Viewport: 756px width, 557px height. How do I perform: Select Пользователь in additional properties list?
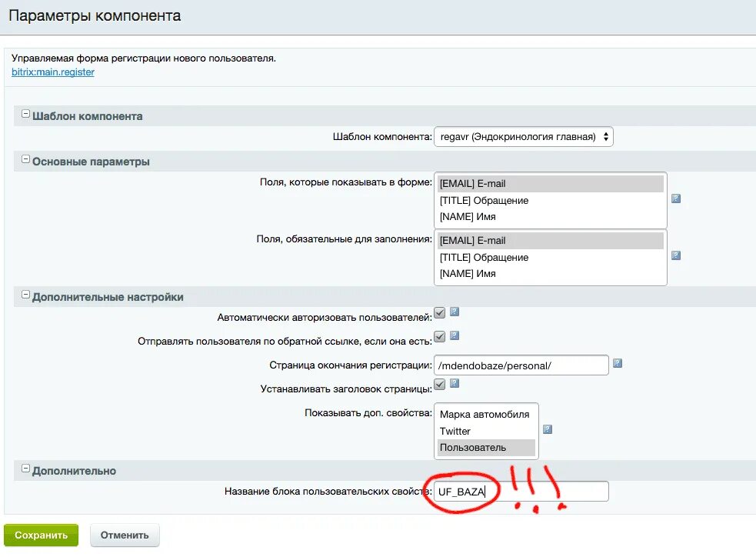[486, 448]
